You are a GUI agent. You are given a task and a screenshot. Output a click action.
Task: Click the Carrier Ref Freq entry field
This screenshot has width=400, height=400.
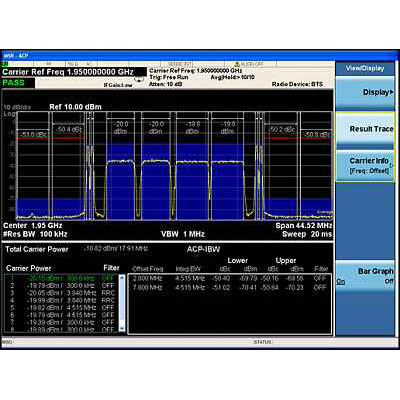click(74, 72)
